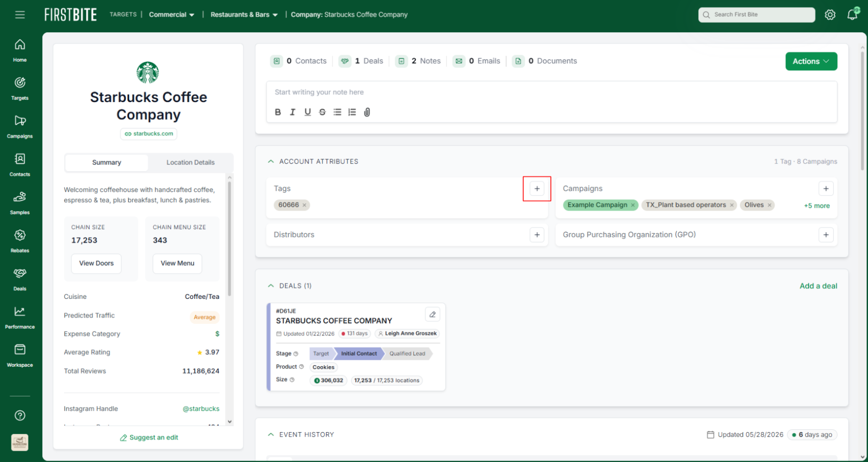Select Target deal stage
This screenshot has width=868, height=462.
coord(321,354)
